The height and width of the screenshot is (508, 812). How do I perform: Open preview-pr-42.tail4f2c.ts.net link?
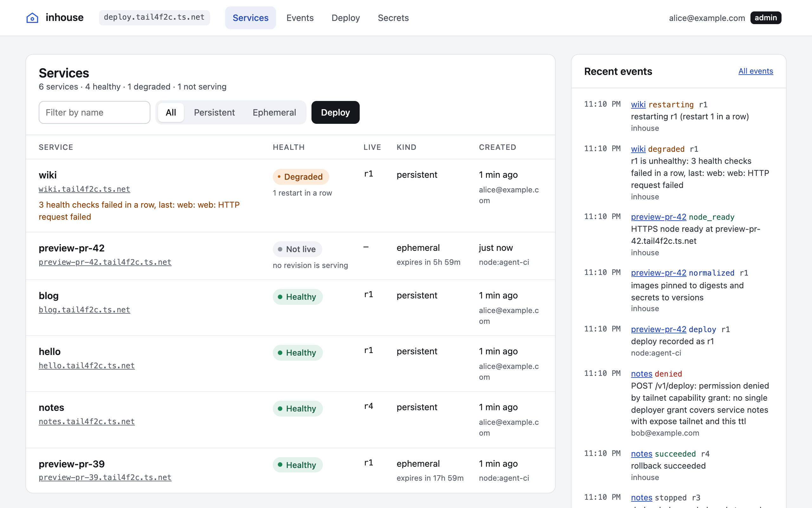(105, 262)
